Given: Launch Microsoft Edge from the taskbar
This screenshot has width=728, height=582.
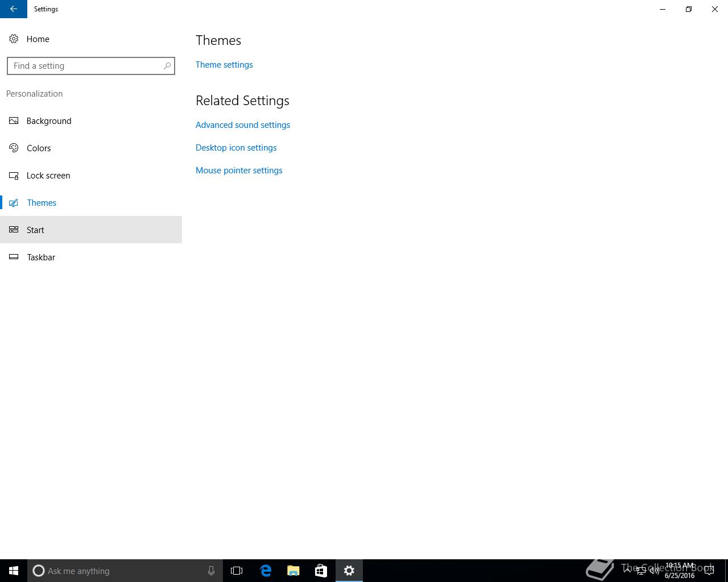Looking at the screenshot, I should pos(266,571).
